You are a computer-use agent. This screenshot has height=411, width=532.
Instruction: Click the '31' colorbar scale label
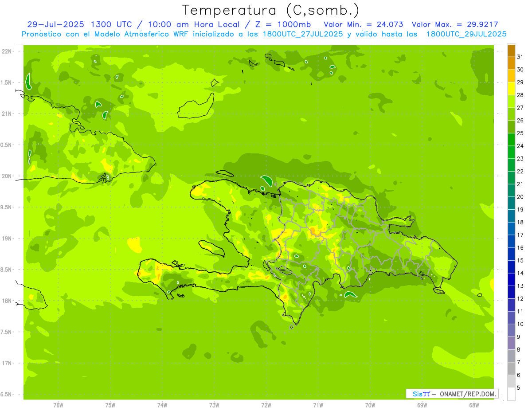point(520,57)
